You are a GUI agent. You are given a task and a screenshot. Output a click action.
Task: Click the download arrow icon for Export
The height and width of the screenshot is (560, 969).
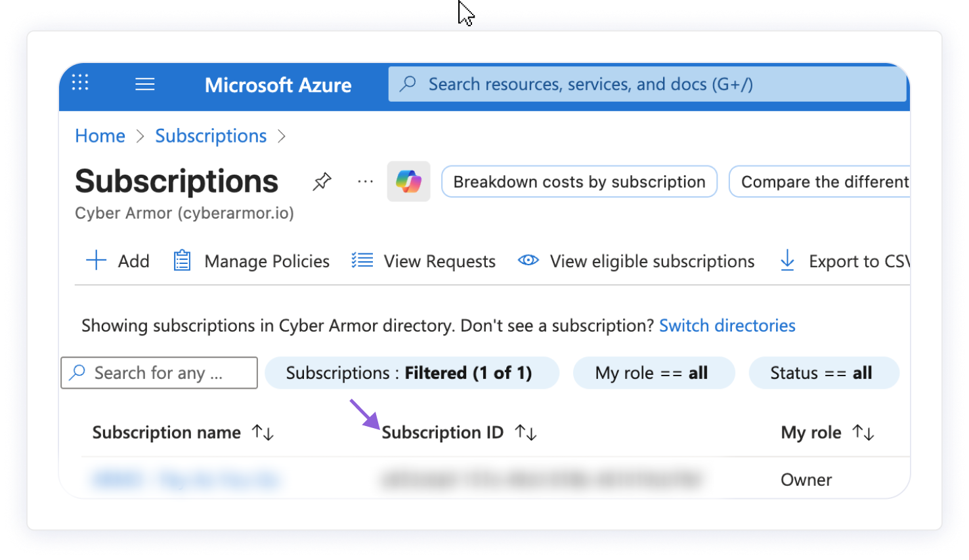tap(787, 260)
